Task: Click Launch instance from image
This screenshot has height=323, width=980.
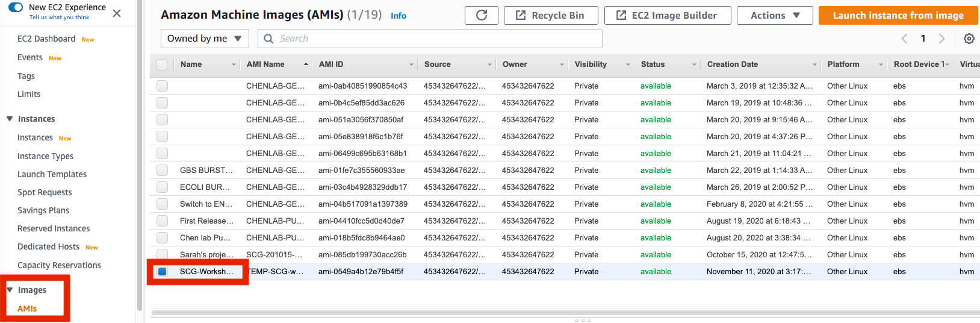Action: tap(898, 16)
